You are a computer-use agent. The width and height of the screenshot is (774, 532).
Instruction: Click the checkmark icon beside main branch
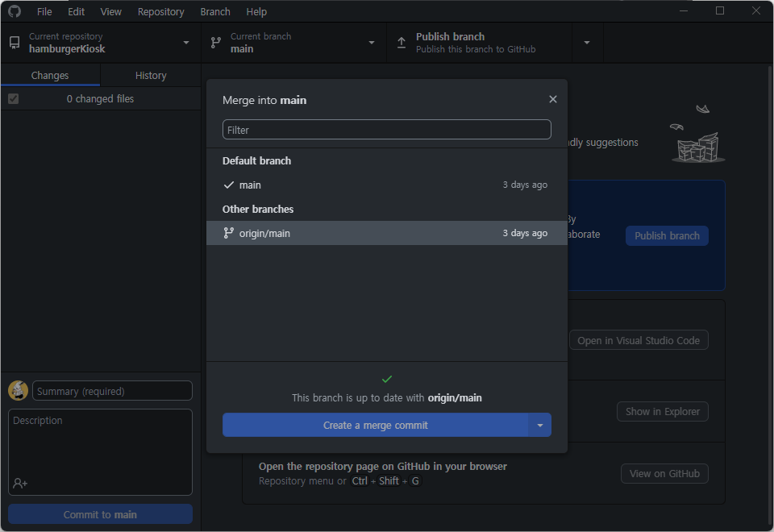point(228,185)
